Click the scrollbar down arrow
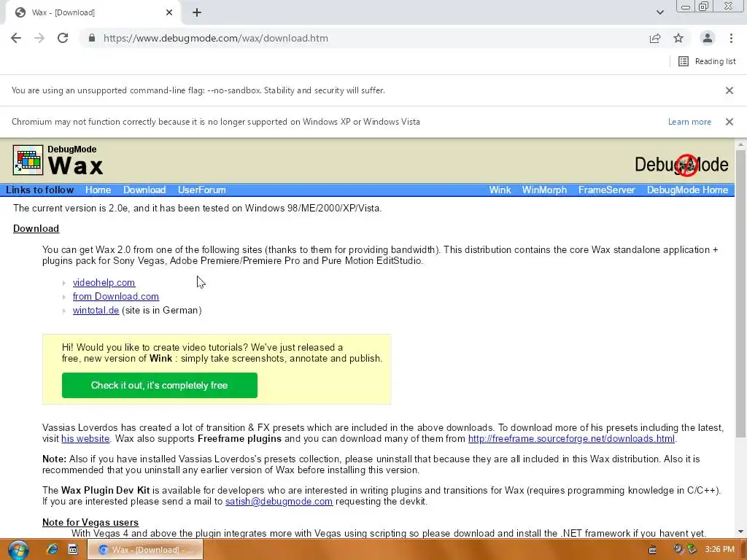Viewport: 747px width, 560px height. click(740, 532)
